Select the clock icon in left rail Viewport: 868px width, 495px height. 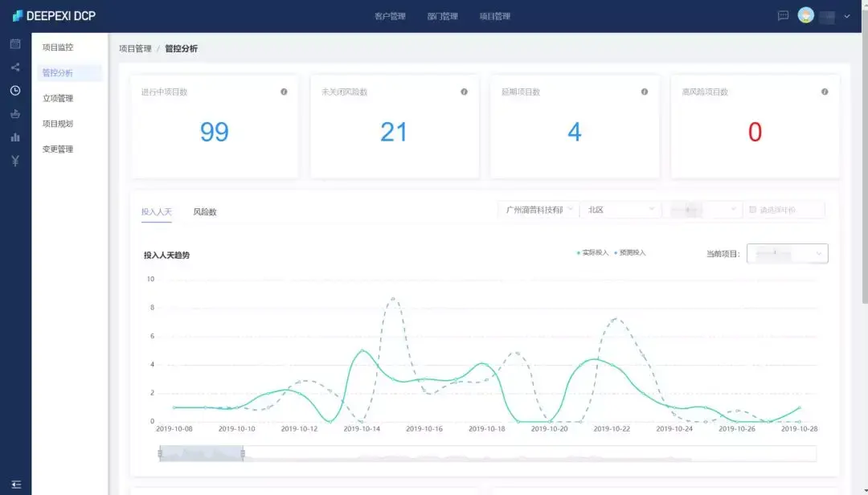pyautogui.click(x=15, y=90)
